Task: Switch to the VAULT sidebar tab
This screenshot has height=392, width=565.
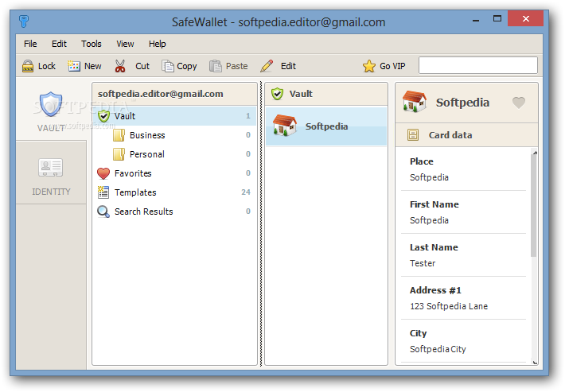Action: pos(51,109)
